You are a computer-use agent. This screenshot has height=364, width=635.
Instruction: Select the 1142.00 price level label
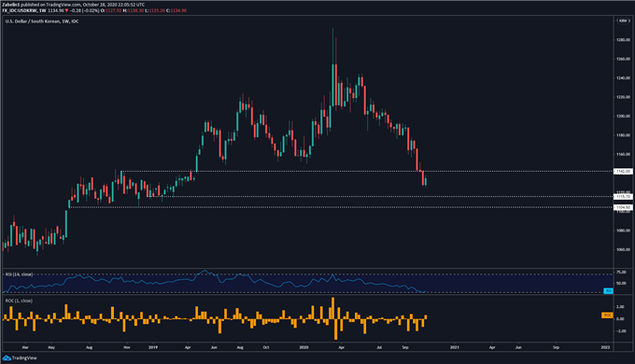(623, 172)
